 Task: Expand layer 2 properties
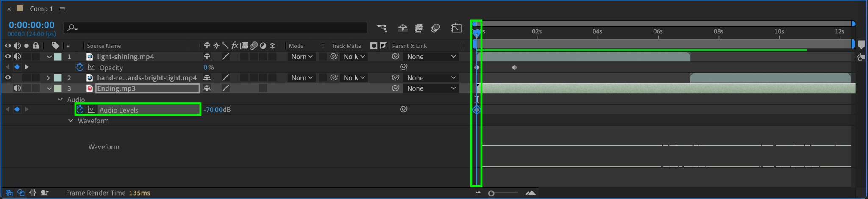click(48, 78)
